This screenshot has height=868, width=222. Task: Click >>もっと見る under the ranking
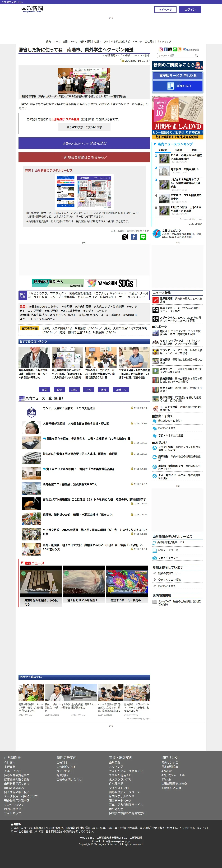tap(195, 224)
